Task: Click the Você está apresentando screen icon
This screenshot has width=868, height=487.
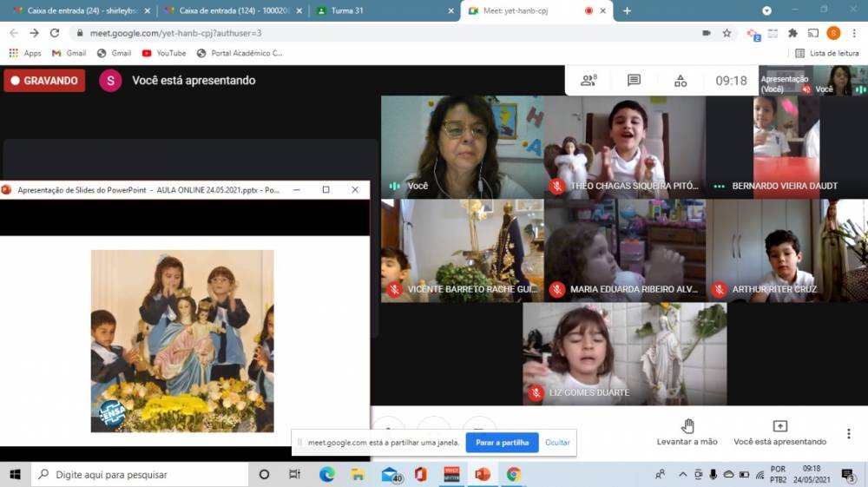Action: 779,426
